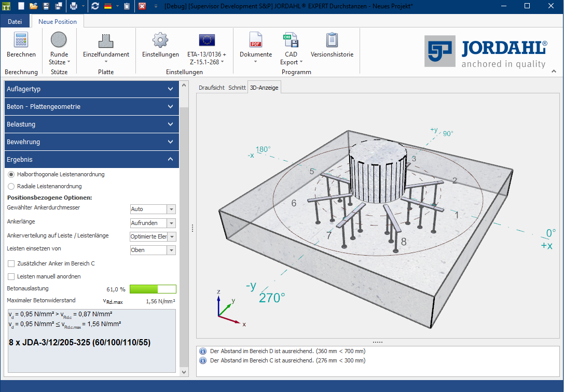Check Leisten manuell anordnen
The image size is (564, 392).
pos(11,277)
